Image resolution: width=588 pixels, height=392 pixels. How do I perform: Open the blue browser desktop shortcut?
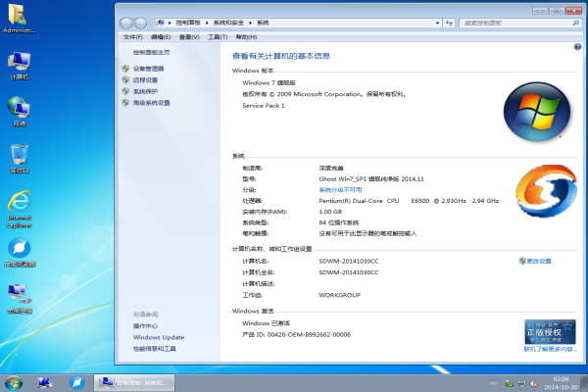pyautogui.click(x=20, y=252)
